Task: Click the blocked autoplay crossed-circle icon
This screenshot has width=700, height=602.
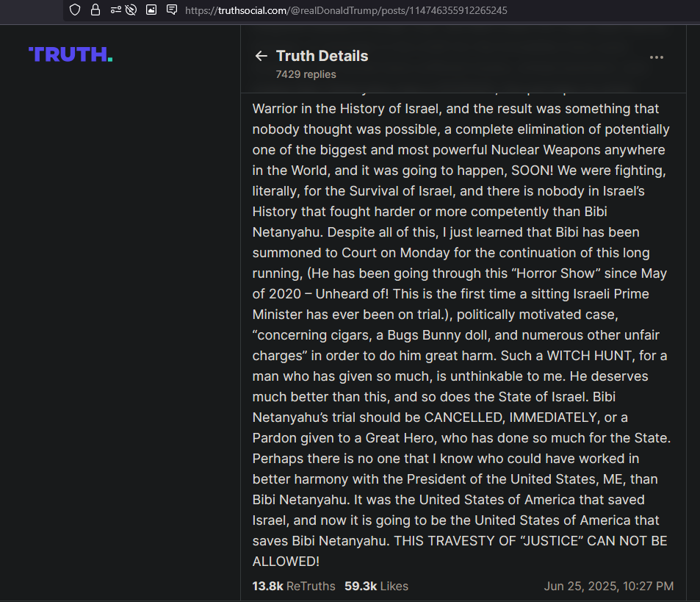Action: 131,10
